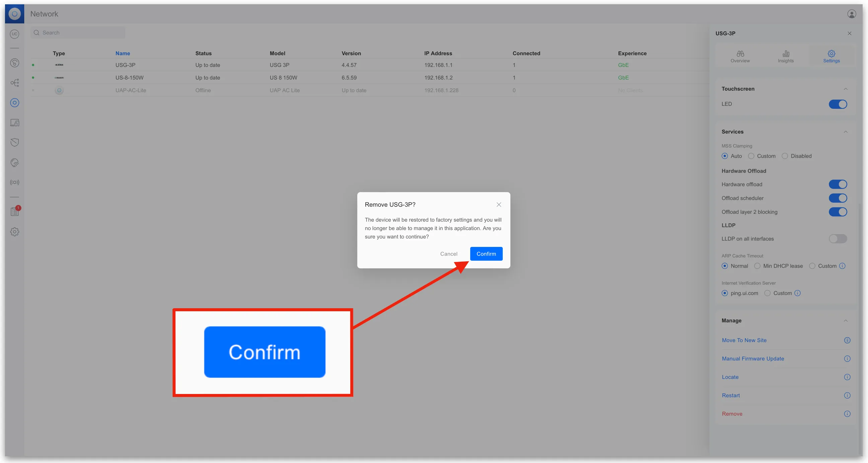This screenshot has height=463, width=868.
Task: Open the Topology icon in the sidebar
Action: point(14,83)
